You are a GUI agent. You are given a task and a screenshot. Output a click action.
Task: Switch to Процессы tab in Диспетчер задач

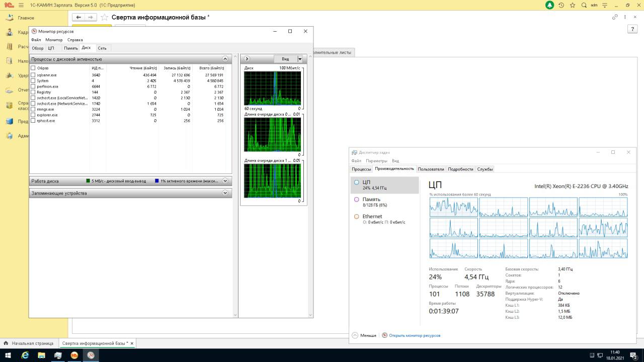click(x=361, y=169)
